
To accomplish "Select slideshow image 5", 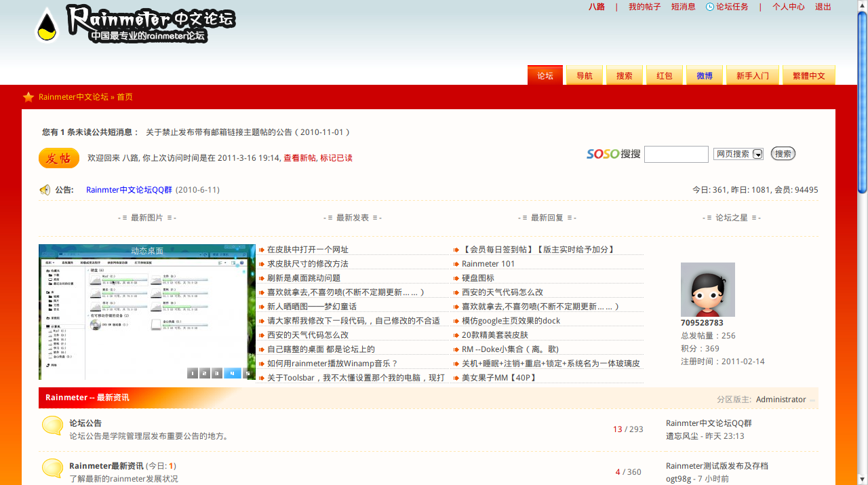I will click(248, 373).
